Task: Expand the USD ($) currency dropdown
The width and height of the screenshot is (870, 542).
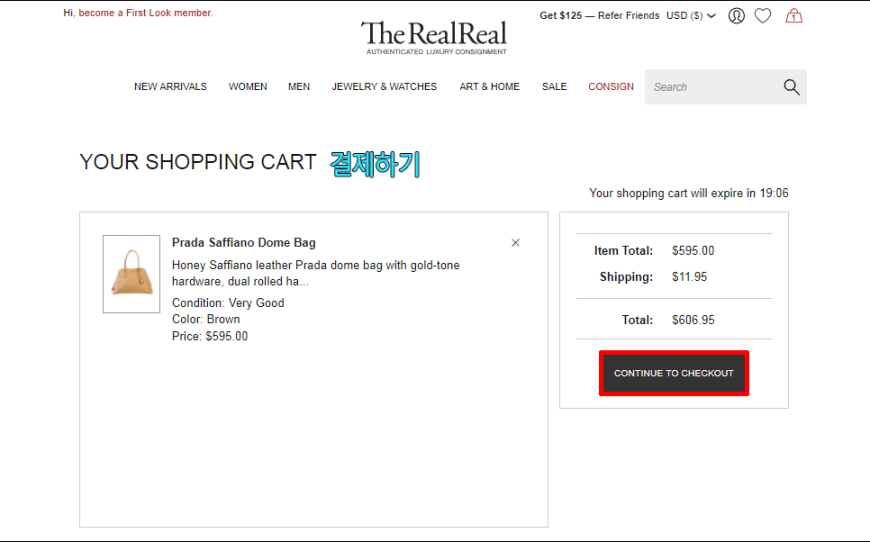Action: [x=691, y=16]
